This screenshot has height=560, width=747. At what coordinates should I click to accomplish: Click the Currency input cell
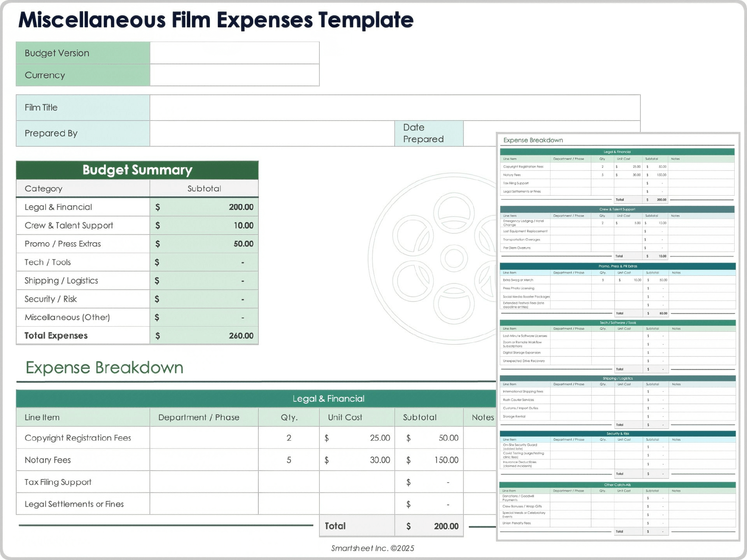coord(235,75)
